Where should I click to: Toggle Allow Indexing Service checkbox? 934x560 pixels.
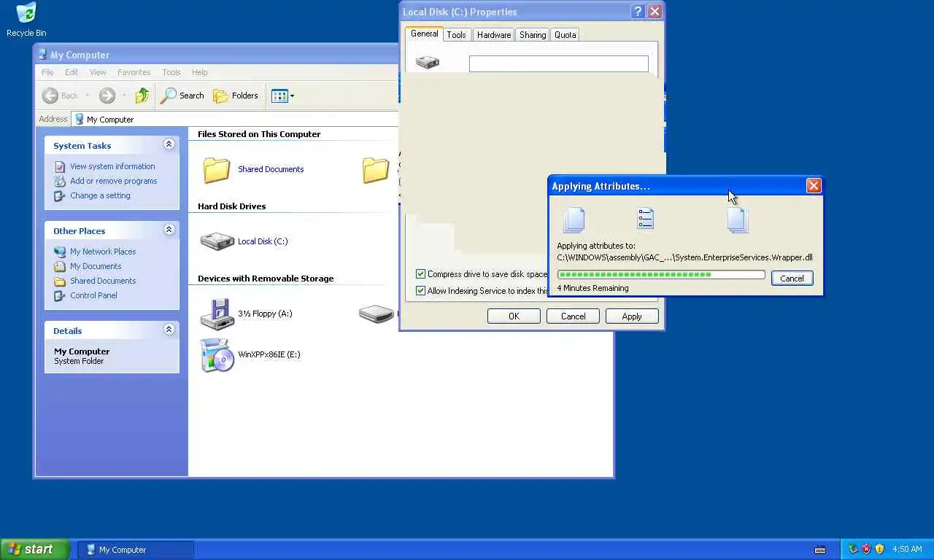pos(420,291)
